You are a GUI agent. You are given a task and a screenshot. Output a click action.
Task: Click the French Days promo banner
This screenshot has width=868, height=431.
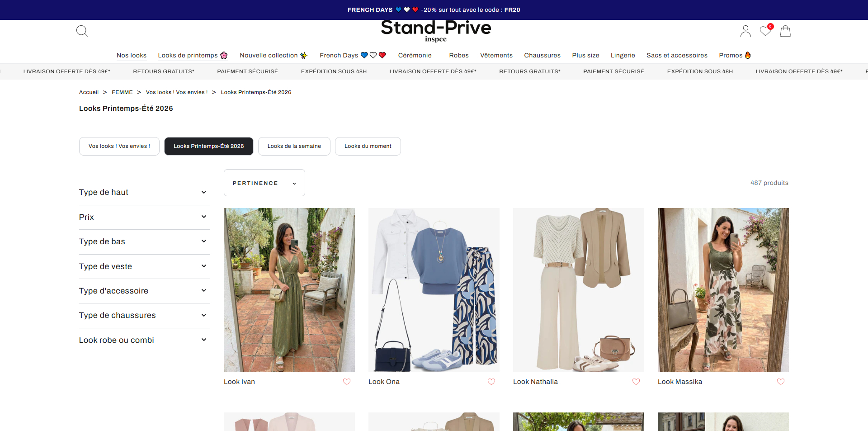(x=434, y=9)
